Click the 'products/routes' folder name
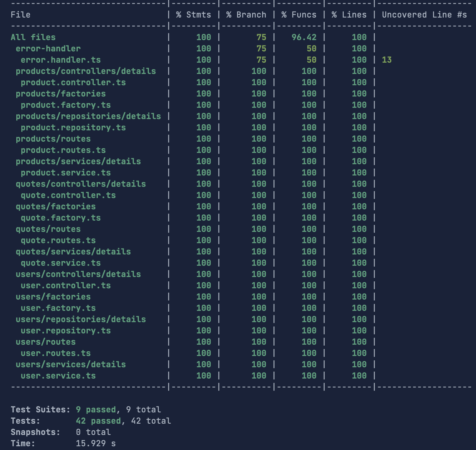This screenshot has width=476, height=450. click(53, 139)
